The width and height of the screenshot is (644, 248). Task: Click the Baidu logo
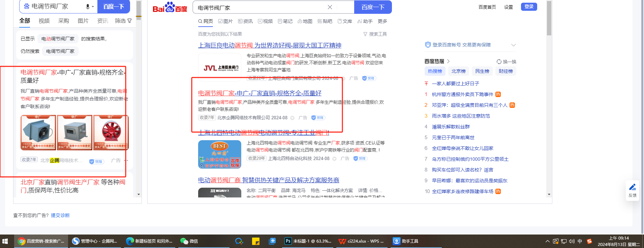point(170,7)
